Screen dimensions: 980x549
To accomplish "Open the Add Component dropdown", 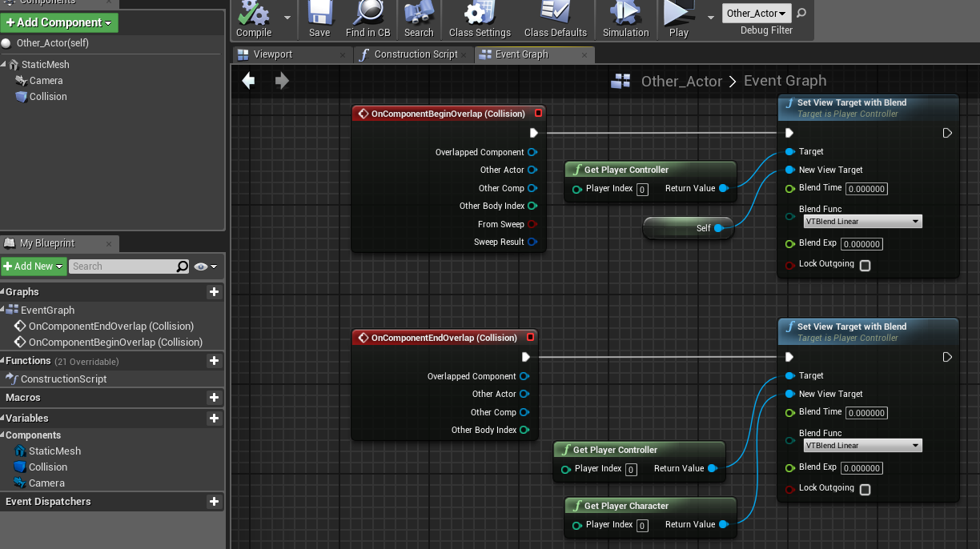I will click(59, 22).
